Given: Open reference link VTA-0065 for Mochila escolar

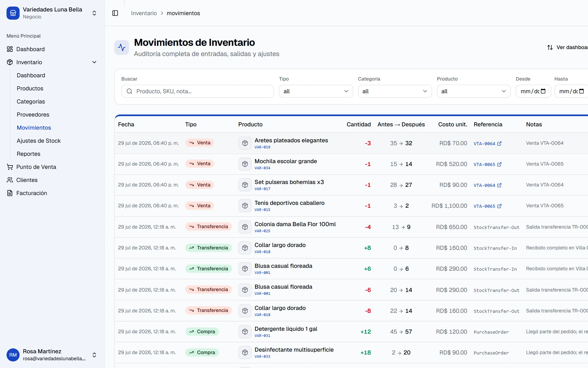Looking at the screenshot, I should pyautogui.click(x=487, y=165).
